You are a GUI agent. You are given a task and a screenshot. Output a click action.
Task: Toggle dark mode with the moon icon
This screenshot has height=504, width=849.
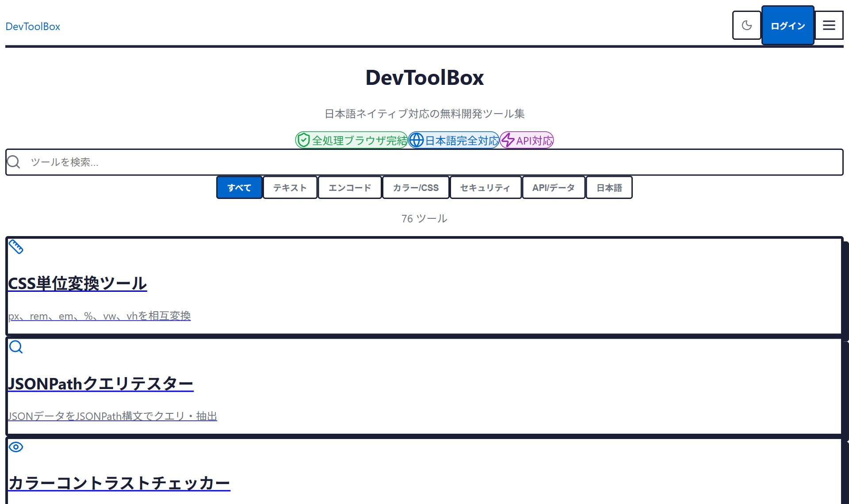(746, 26)
